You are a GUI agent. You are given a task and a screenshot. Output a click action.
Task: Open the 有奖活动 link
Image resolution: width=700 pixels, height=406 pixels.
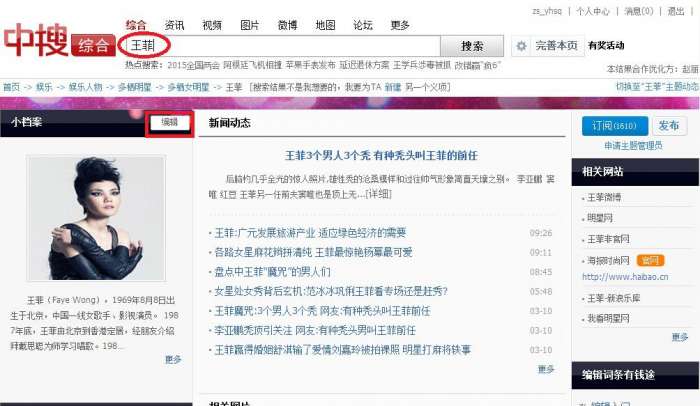606,46
